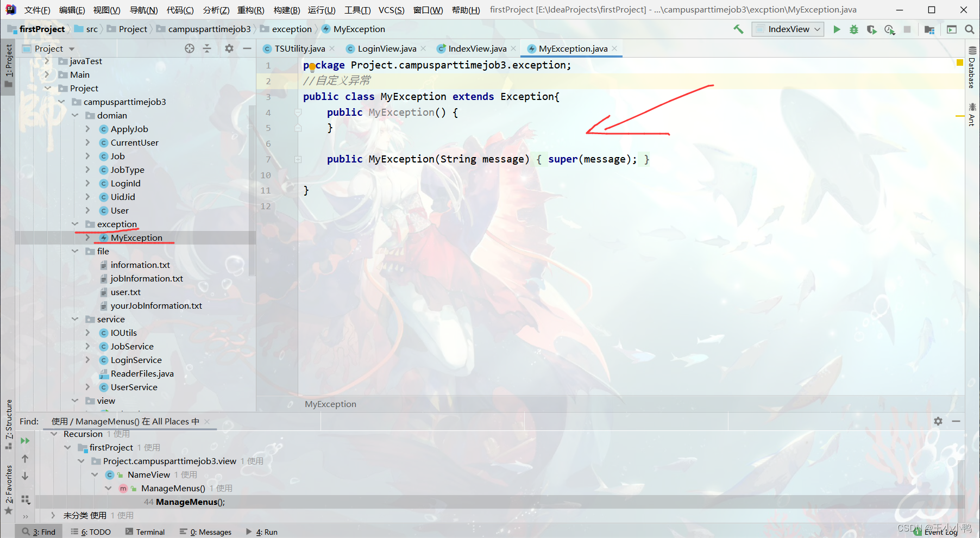980x538 pixels.
Task: Open the 3: Find tool window
Action: point(39,532)
